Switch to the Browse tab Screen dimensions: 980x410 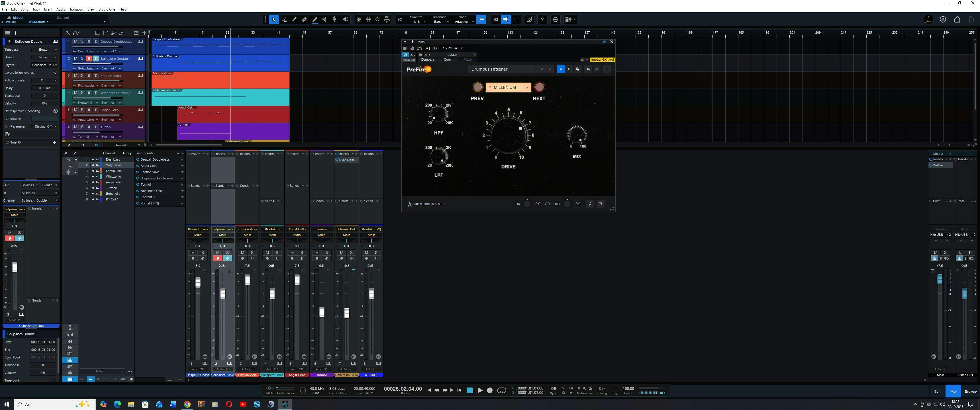pos(970,391)
